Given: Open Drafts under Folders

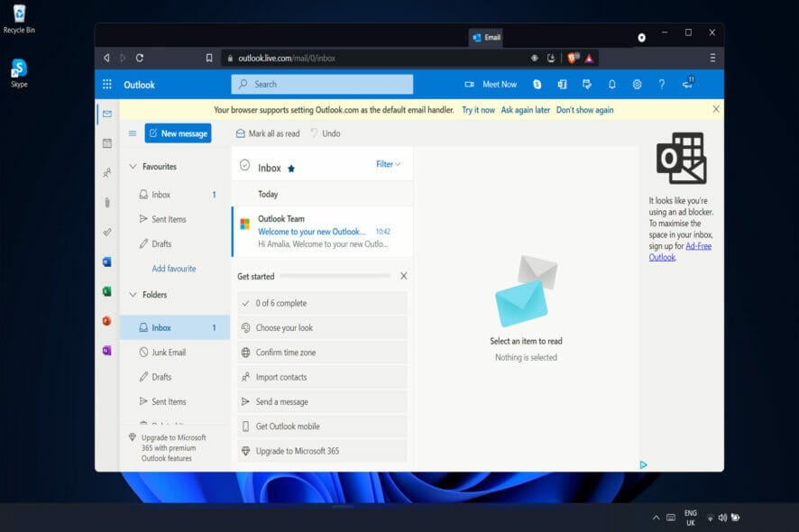Looking at the screenshot, I should tap(175, 377).
